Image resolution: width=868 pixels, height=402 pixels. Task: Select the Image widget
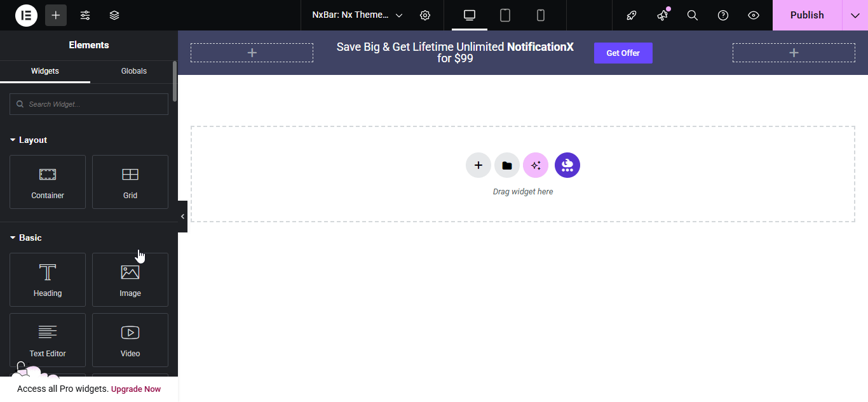click(130, 279)
